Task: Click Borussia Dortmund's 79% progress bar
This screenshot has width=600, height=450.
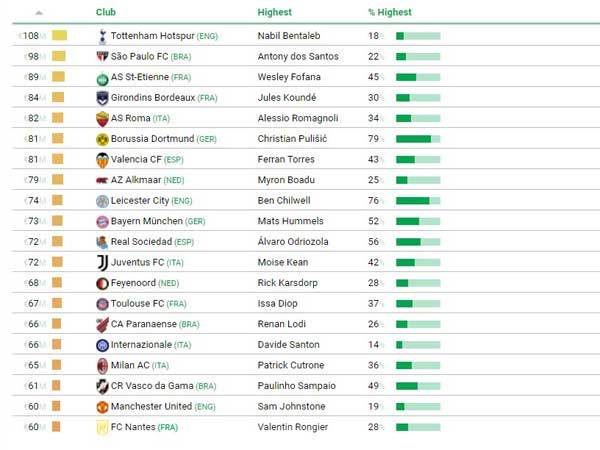Action: coord(418,139)
